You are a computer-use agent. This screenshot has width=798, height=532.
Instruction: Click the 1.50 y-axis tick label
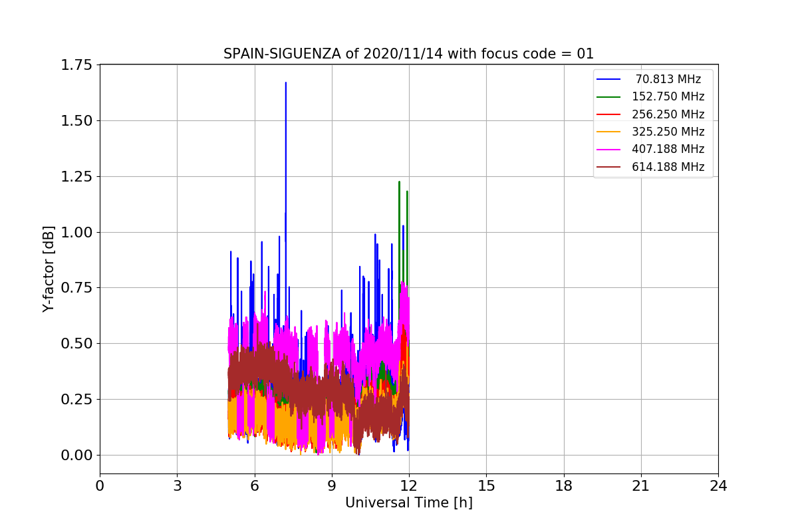77,120
